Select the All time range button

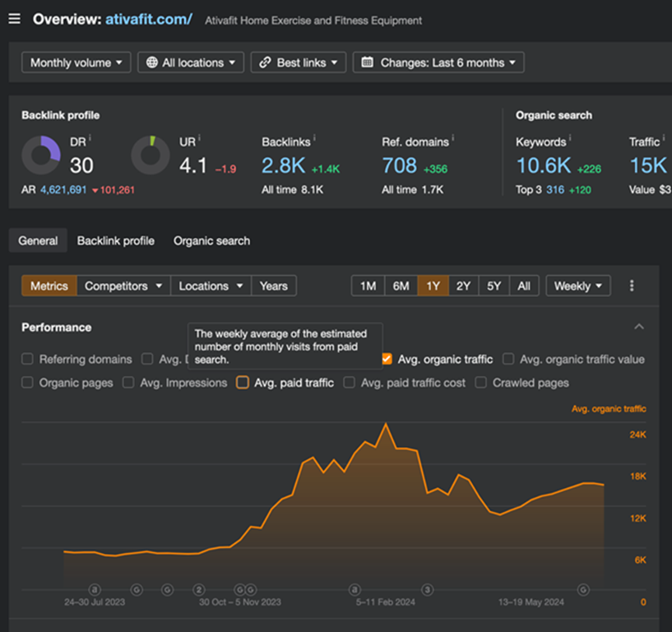pyautogui.click(x=524, y=286)
